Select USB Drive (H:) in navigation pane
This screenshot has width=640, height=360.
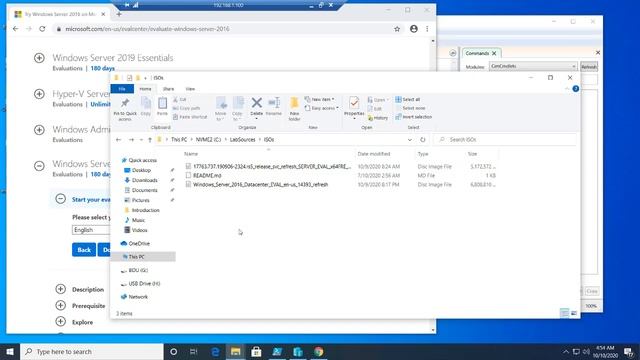pos(144,284)
